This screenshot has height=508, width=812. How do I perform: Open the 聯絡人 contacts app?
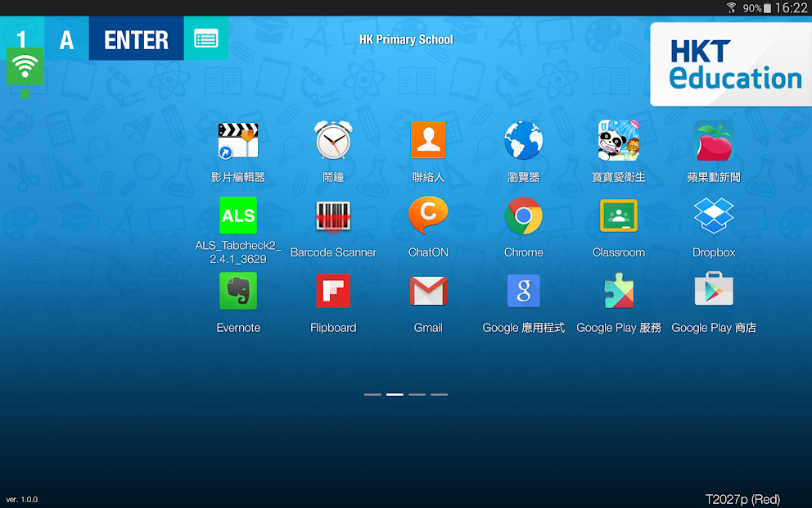point(428,140)
